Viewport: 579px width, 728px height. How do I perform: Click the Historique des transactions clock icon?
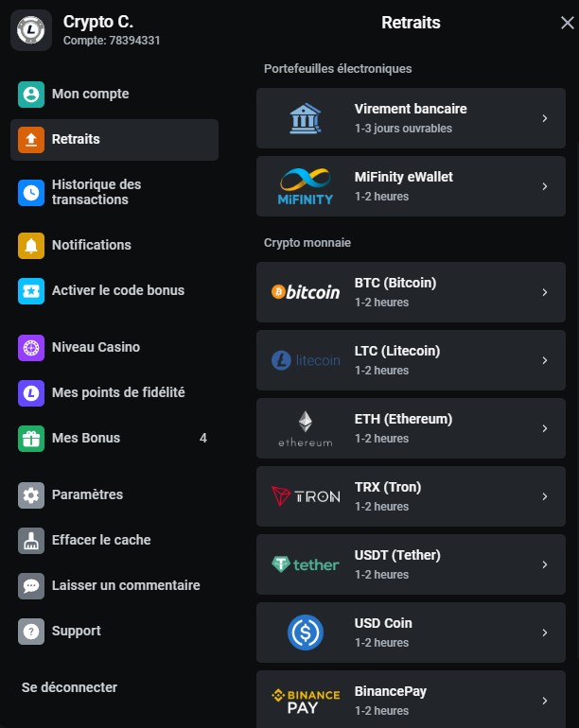click(x=31, y=193)
